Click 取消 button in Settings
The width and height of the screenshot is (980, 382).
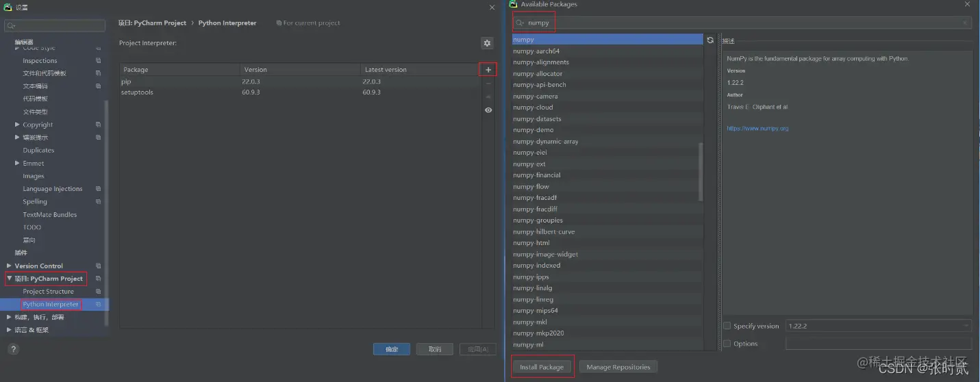[435, 349]
